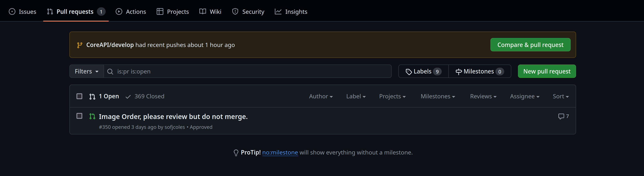Click the New pull request button

click(x=547, y=71)
